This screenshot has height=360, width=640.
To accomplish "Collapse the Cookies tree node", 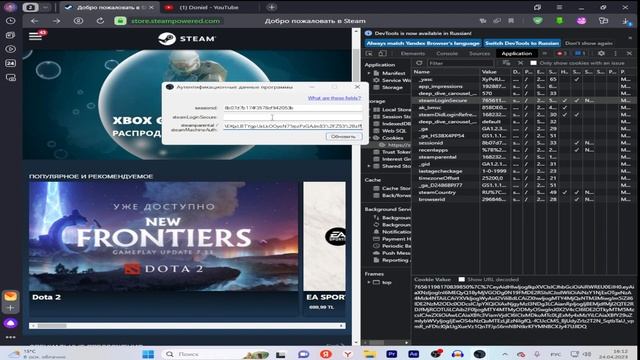I will coord(369,138).
